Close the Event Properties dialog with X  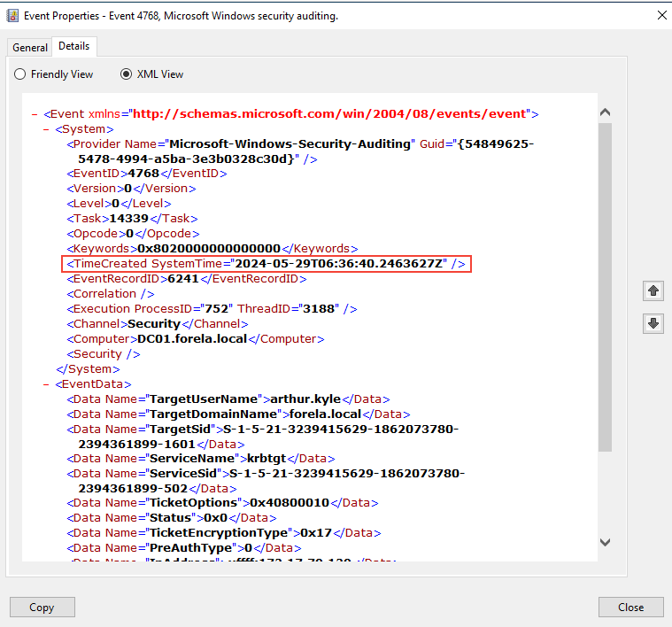click(661, 15)
